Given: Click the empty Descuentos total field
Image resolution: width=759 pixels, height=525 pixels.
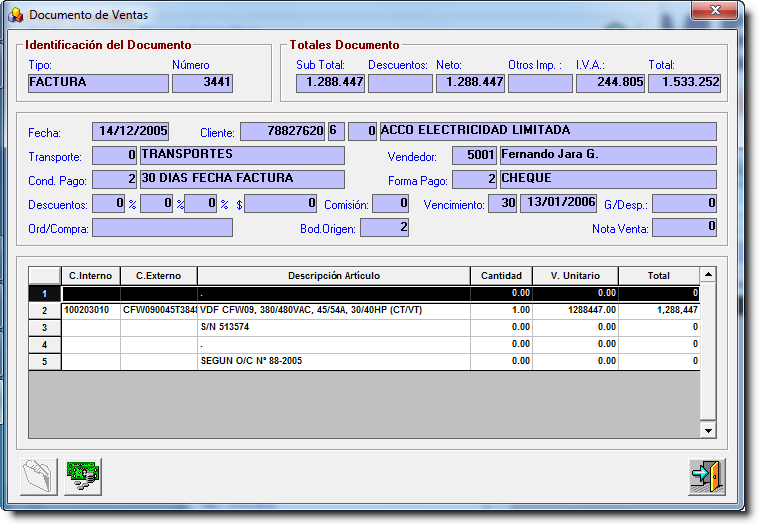Looking at the screenshot, I should click(x=400, y=83).
